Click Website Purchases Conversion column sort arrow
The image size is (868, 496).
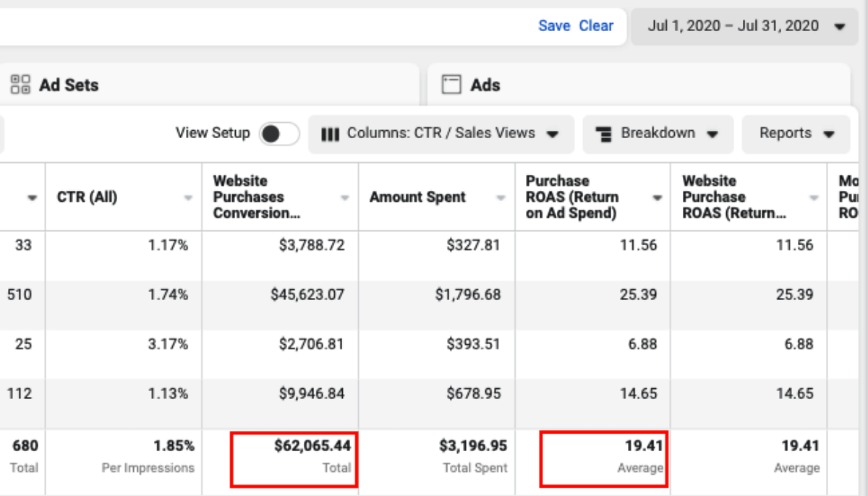345,197
